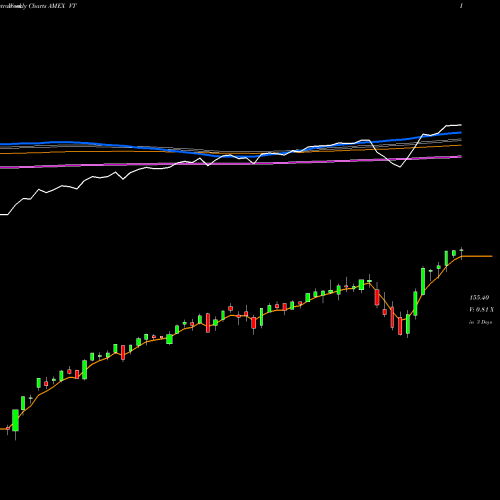This screenshot has width=500, height=500.
Task: Select the long orange line in the upper indicator panel
Action: [233, 152]
